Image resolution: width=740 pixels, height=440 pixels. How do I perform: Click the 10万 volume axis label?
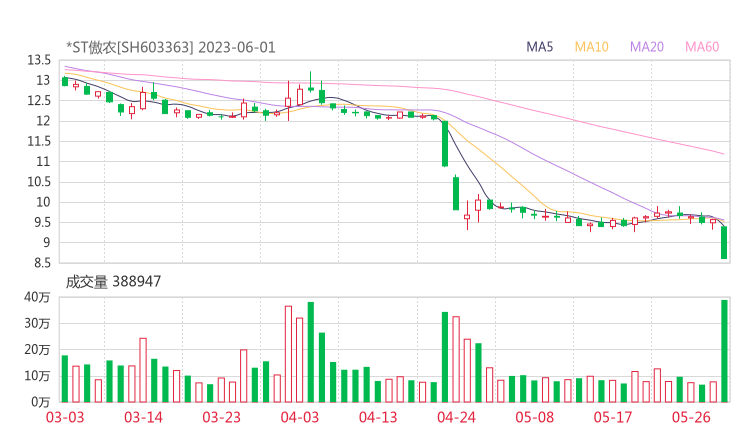pos(37,376)
